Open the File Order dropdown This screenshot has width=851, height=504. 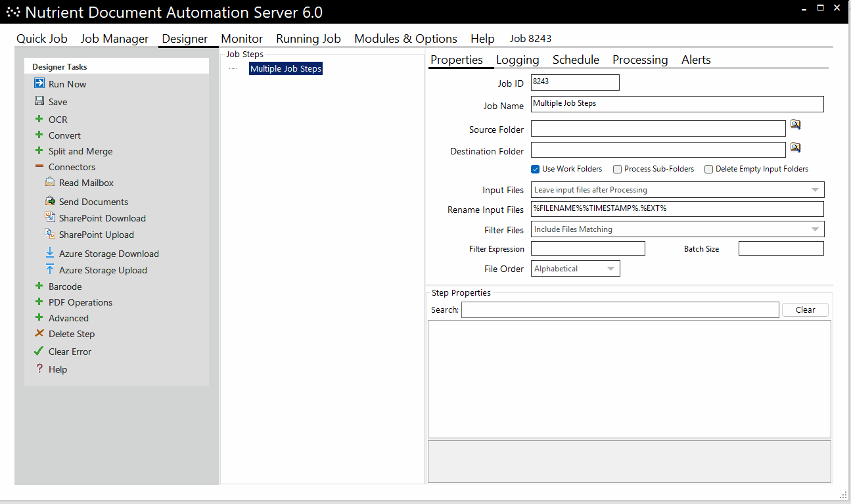point(611,268)
